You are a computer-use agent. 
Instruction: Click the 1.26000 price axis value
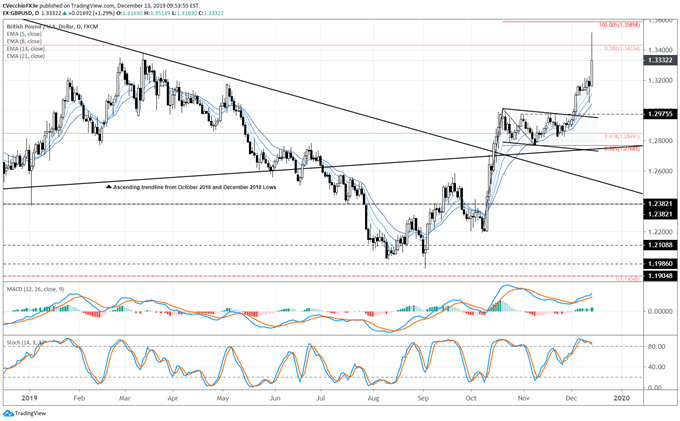tap(660, 171)
